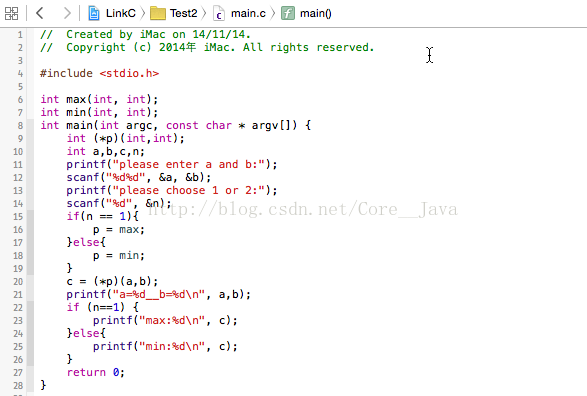Click '}else{' on line 24
Screen dimensions: 587x396
point(86,333)
